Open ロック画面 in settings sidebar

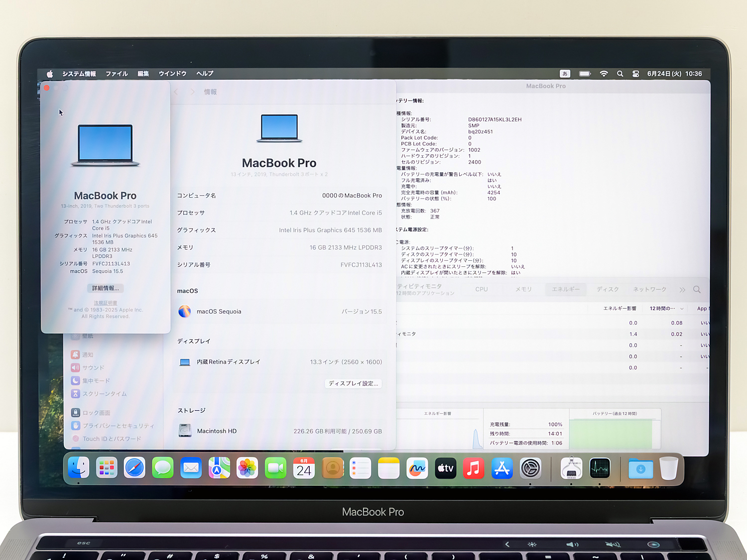pyautogui.click(x=91, y=413)
